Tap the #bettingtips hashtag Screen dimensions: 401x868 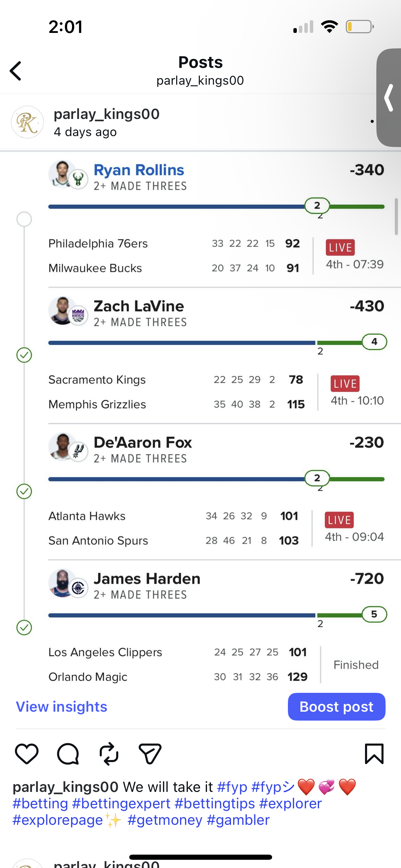point(215,804)
